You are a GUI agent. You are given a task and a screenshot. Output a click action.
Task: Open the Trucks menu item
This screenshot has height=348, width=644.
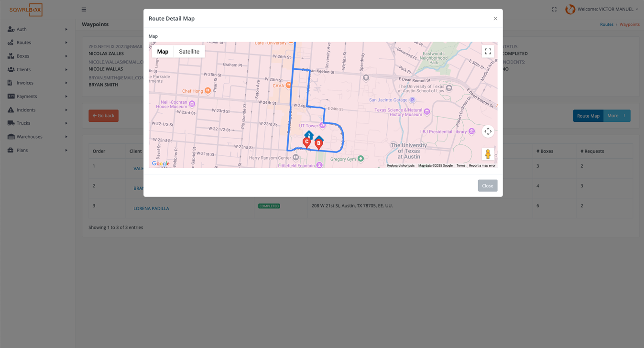click(x=37, y=123)
